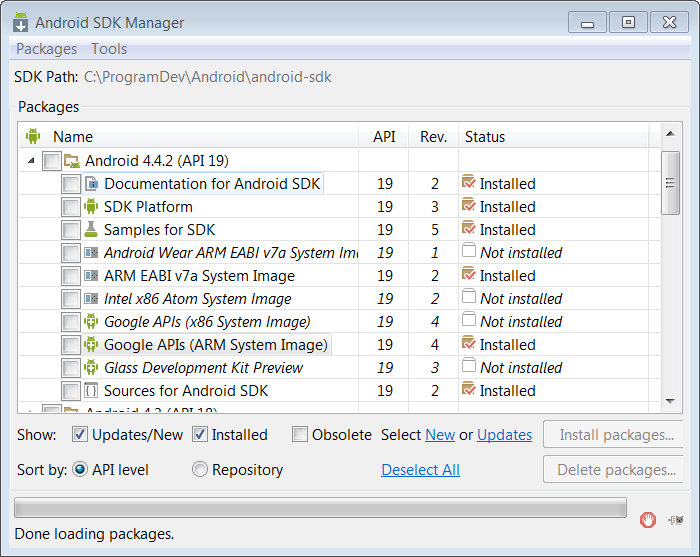The width and height of the screenshot is (700, 557).
Task: Open the Packages menu
Action: pos(46,49)
